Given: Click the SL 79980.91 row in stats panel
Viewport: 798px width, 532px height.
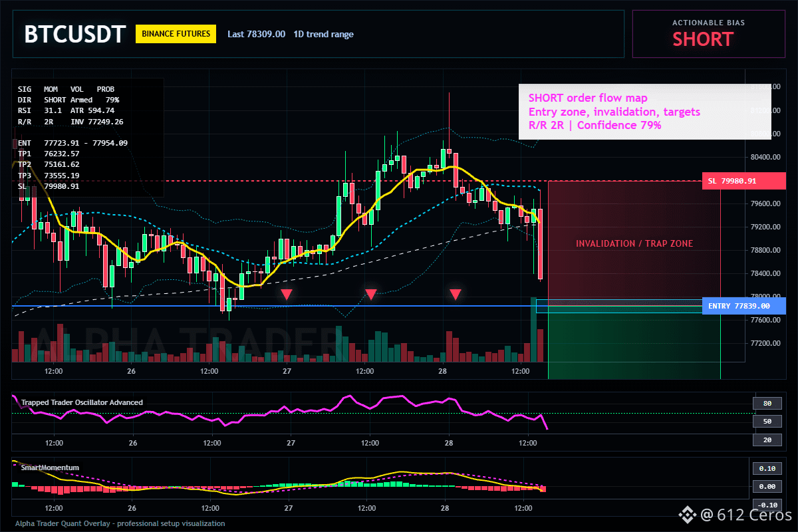Looking at the screenshot, I should pos(49,186).
